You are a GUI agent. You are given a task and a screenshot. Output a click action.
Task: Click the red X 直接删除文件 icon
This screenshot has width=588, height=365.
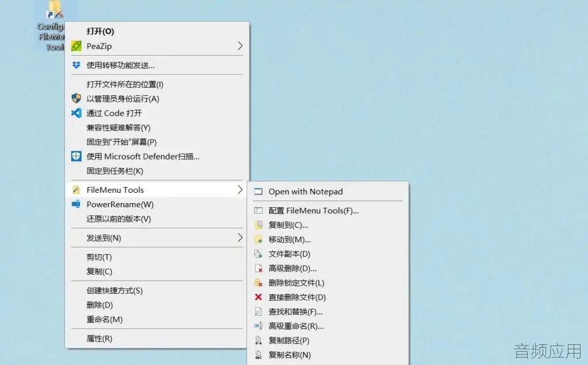pos(258,297)
